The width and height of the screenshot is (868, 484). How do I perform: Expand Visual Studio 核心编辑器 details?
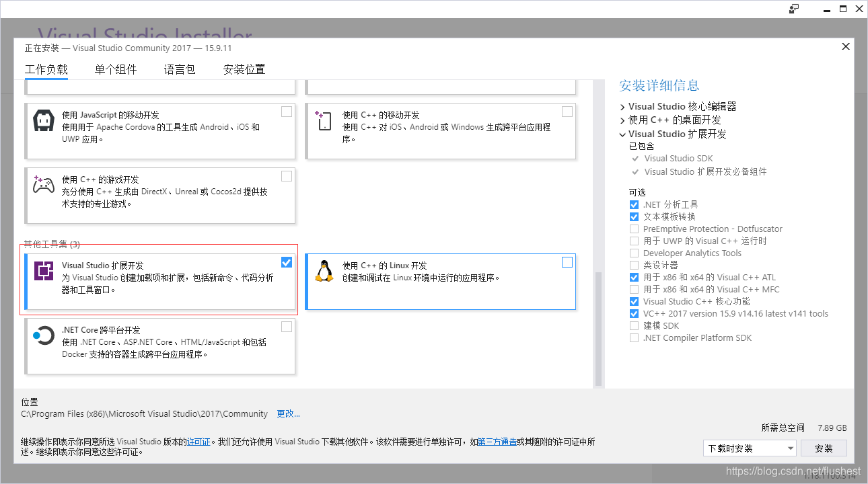click(622, 106)
